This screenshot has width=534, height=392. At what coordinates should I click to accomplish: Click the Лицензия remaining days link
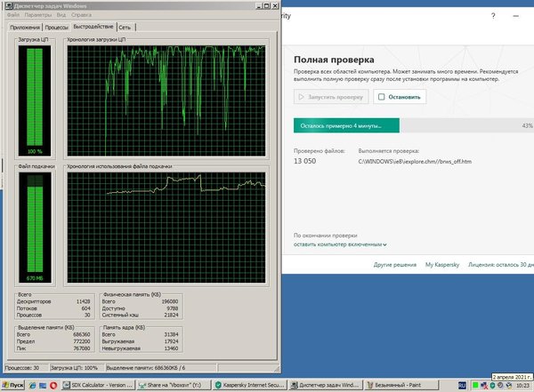tap(501, 265)
